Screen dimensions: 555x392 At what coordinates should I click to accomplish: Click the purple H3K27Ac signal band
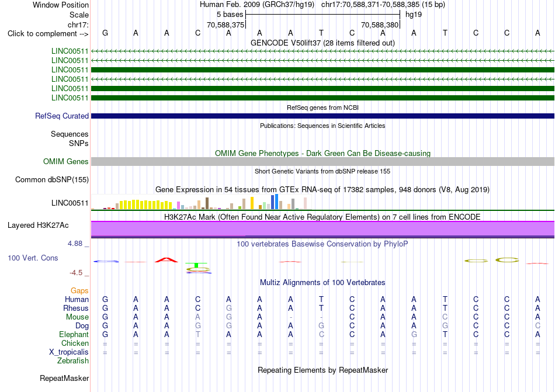click(322, 228)
